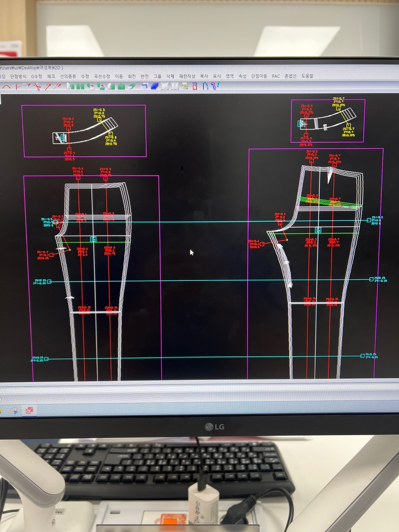Viewport: 399px width, 532px height.
Task: Click the red bodice pattern icon
Action: pos(195,86)
